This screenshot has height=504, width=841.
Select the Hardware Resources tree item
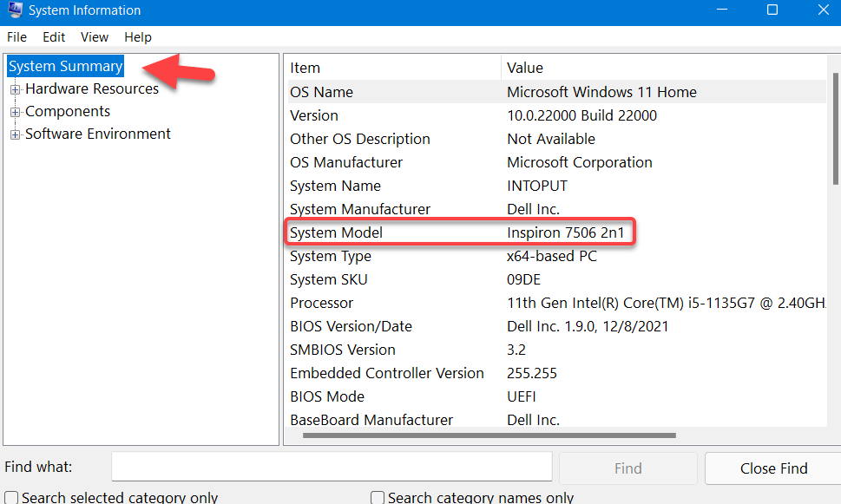[92, 88]
